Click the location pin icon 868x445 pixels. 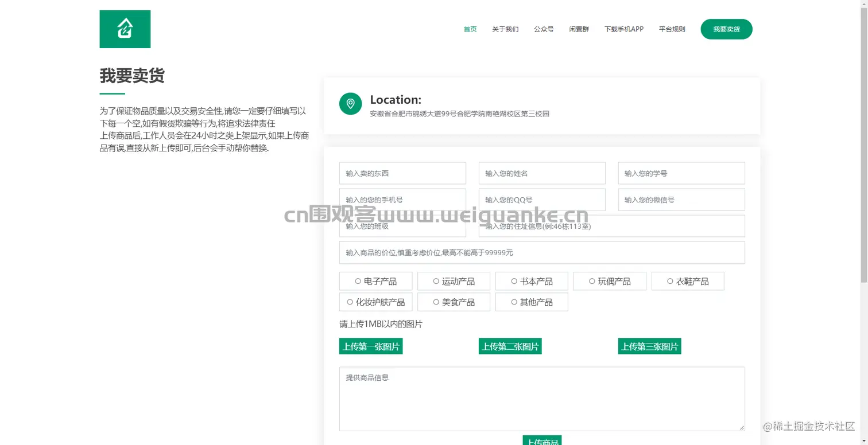[x=351, y=104]
